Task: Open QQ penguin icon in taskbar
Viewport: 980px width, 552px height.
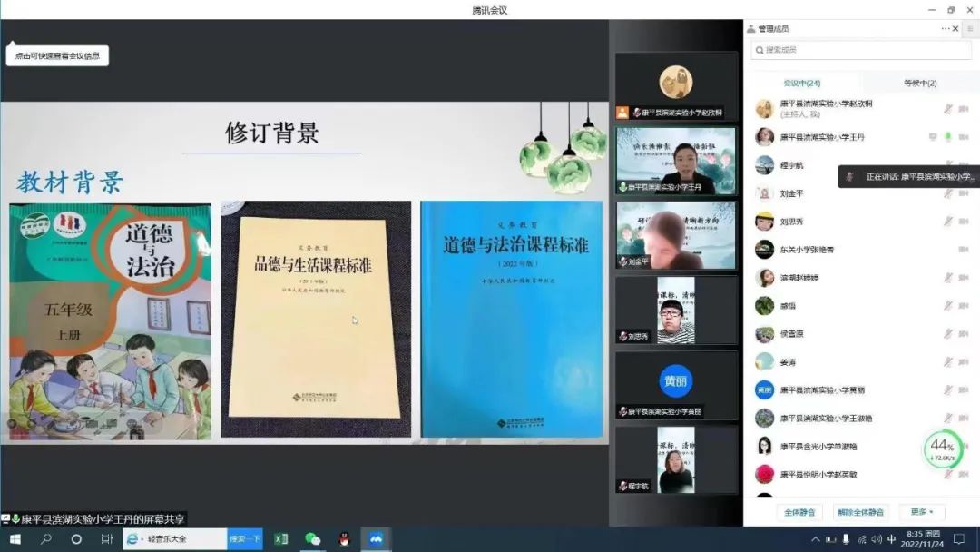Action: tap(344, 538)
